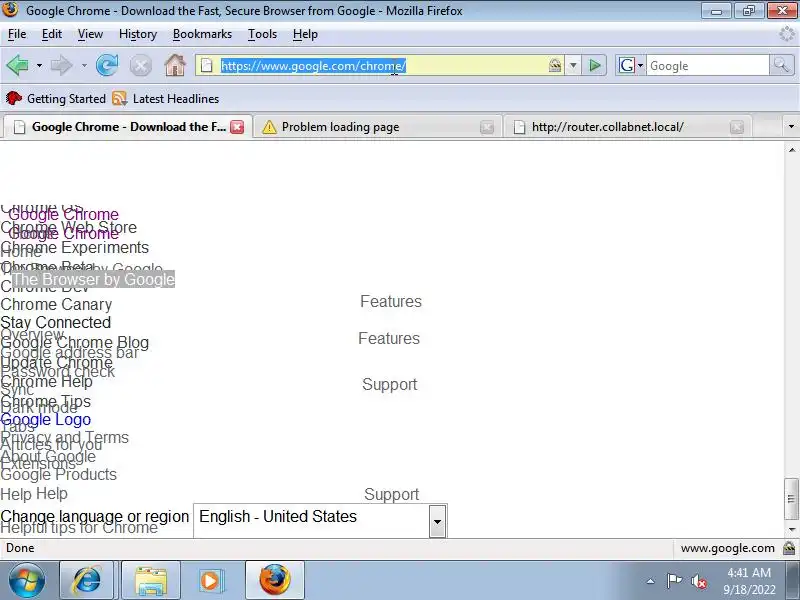Screen dimensions: 800x600
Task: Open the Tools menu
Action: [x=262, y=34]
